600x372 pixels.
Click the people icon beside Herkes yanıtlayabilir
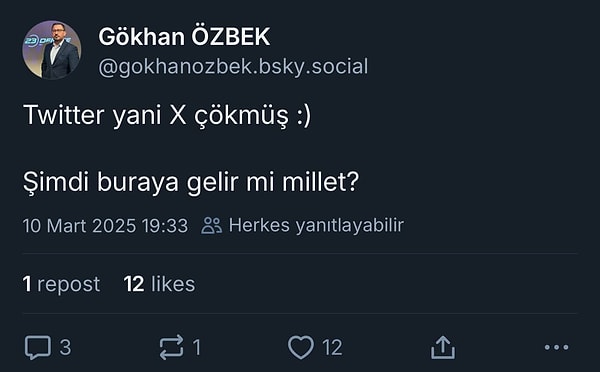(x=212, y=225)
